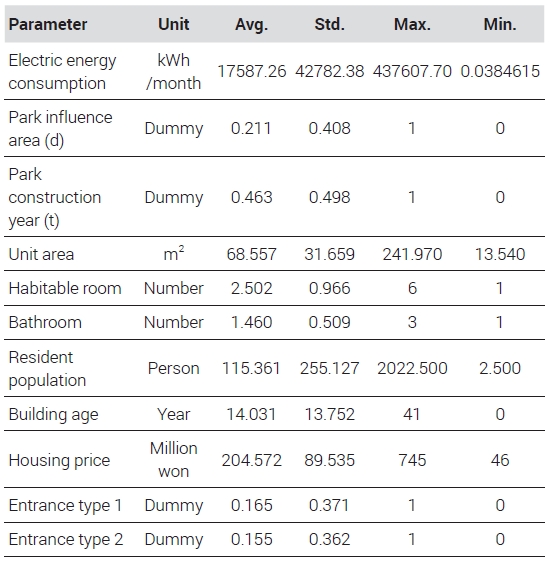Click the Min. column header
Viewport: 549px width, 563px height.
click(x=500, y=24)
